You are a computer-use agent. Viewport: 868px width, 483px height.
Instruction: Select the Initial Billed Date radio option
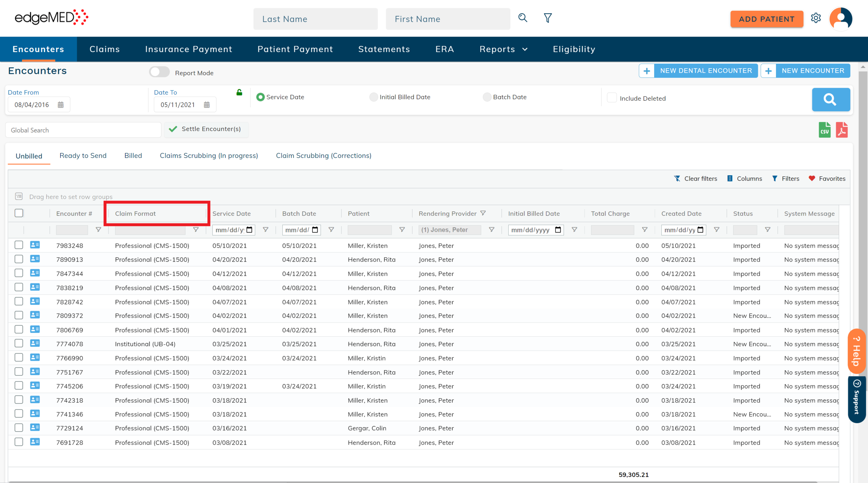pos(374,97)
